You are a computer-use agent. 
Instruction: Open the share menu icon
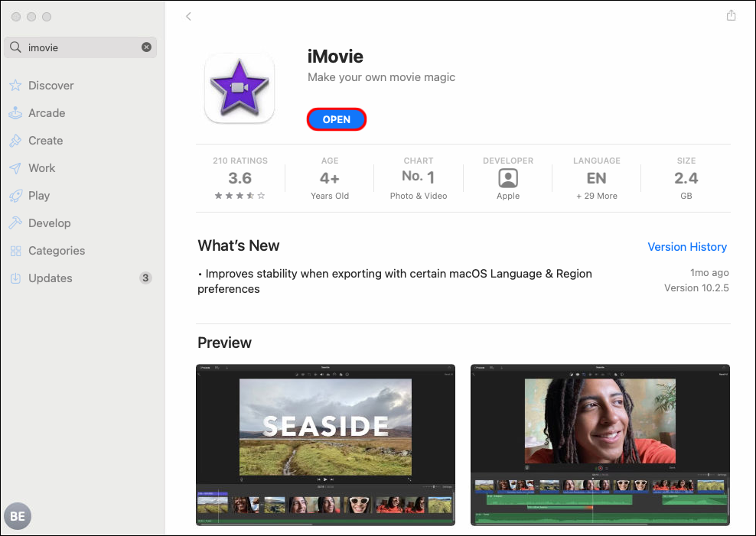click(731, 15)
